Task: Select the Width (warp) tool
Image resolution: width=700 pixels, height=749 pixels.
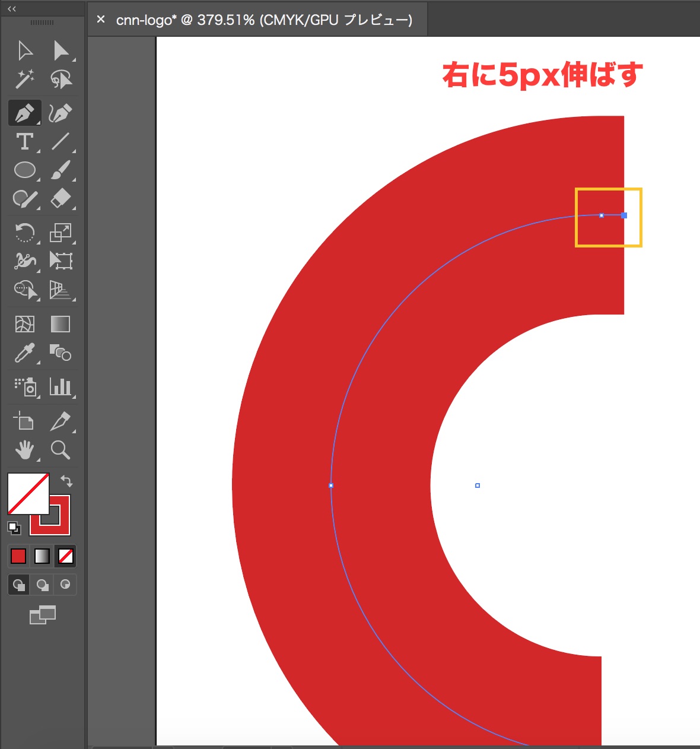Action: [25, 261]
